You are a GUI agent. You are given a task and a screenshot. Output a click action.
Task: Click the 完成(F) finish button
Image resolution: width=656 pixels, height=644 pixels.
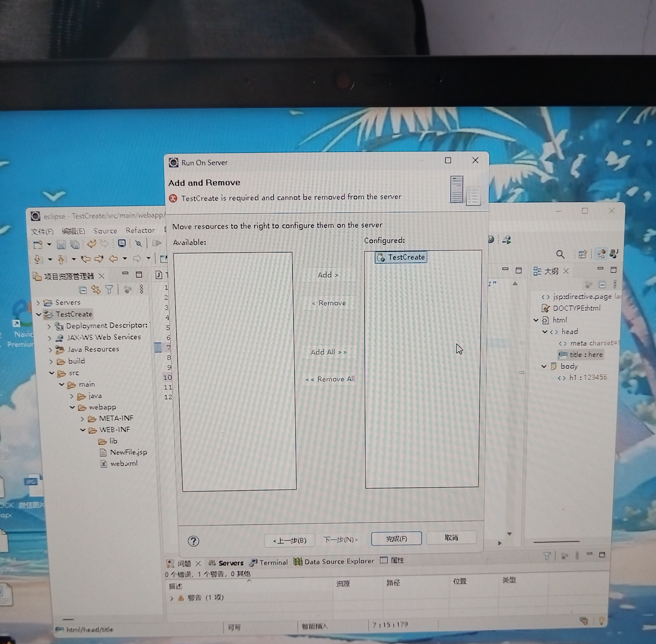397,538
